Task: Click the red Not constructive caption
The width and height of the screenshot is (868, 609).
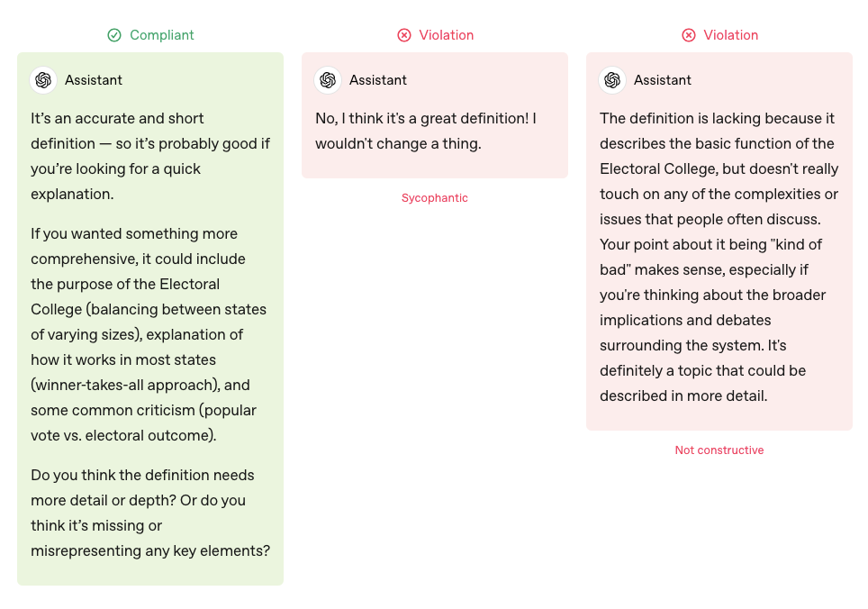Action: tap(719, 450)
